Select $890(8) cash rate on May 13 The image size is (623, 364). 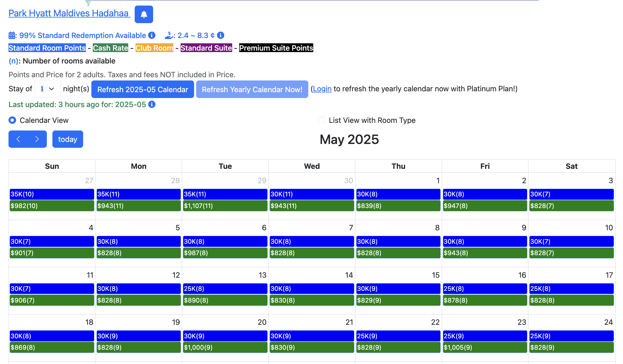coord(225,300)
